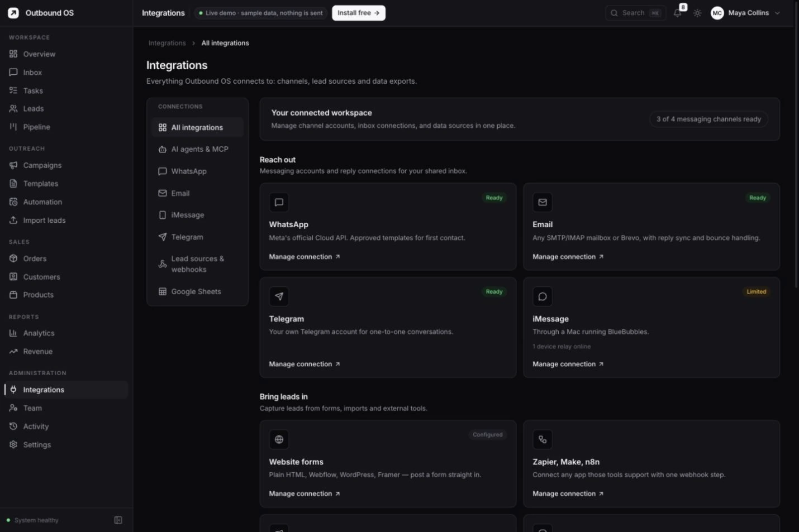Click the Automation icon in sidebar

(13, 202)
